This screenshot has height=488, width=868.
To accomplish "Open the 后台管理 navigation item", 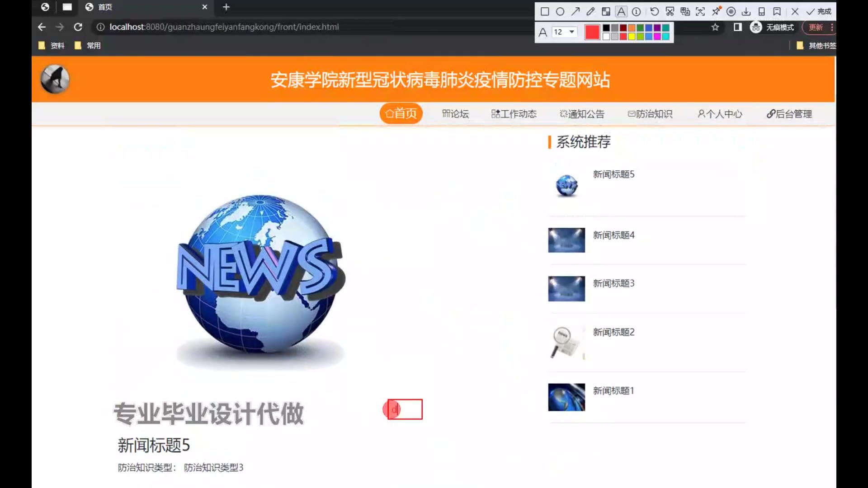I will (789, 114).
